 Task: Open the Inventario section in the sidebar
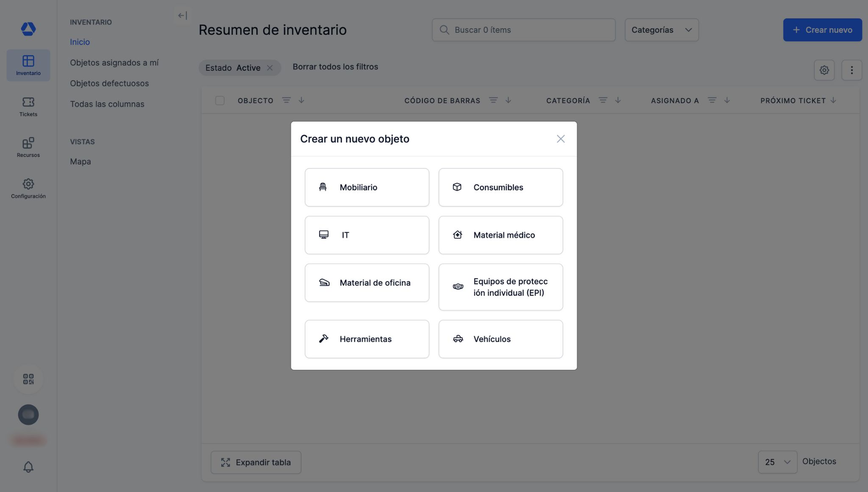[x=28, y=65]
